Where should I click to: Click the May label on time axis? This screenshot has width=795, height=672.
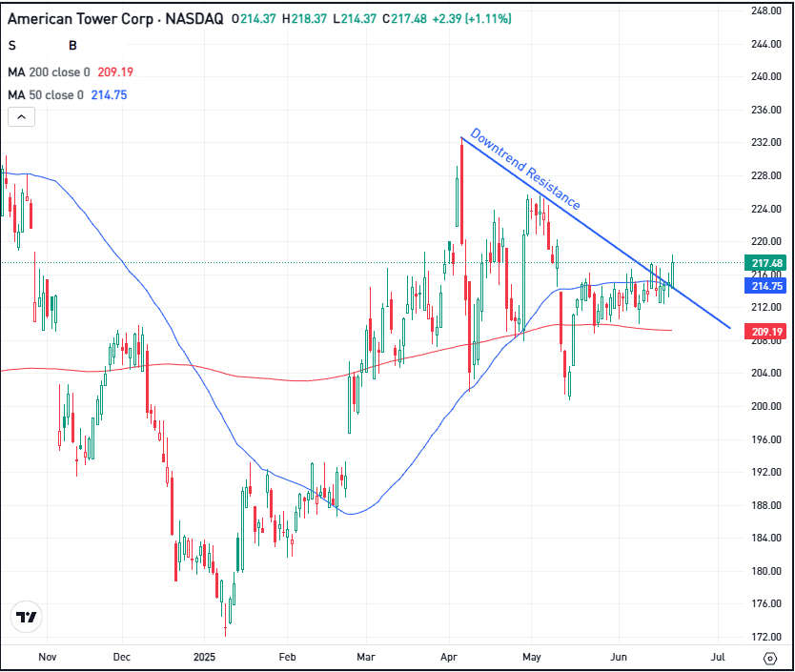click(531, 657)
